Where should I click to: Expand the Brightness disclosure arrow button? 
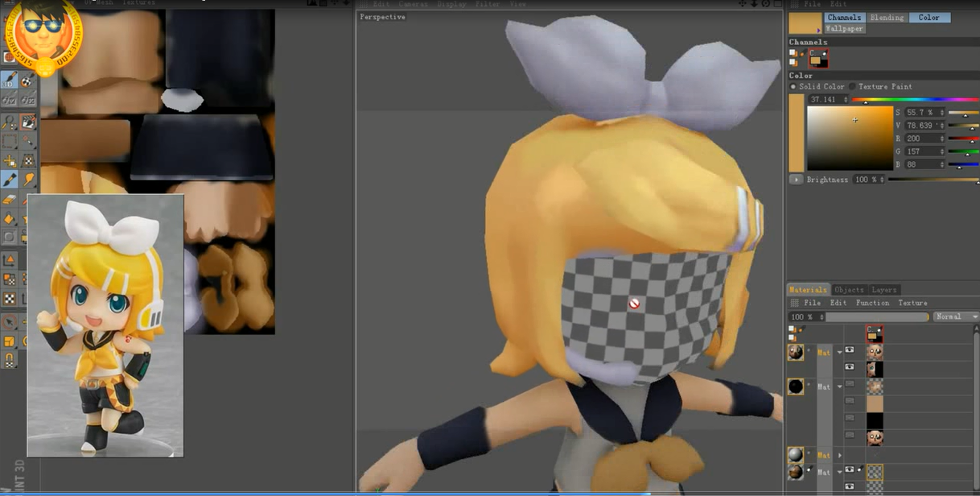pyautogui.click(x=796, y=179)
